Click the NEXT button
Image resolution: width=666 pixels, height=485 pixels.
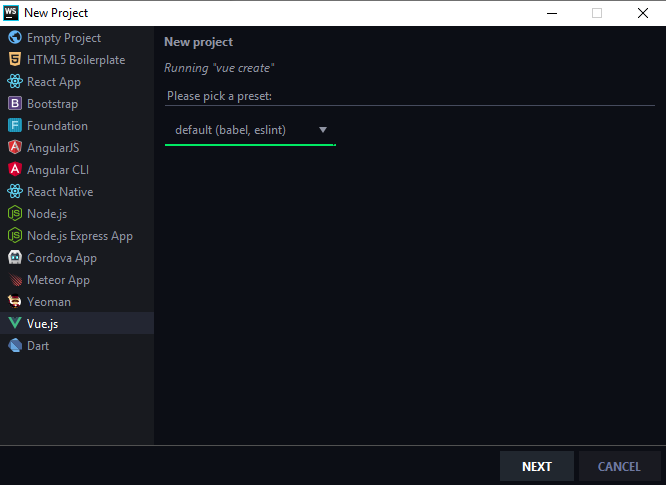[536, 466]
